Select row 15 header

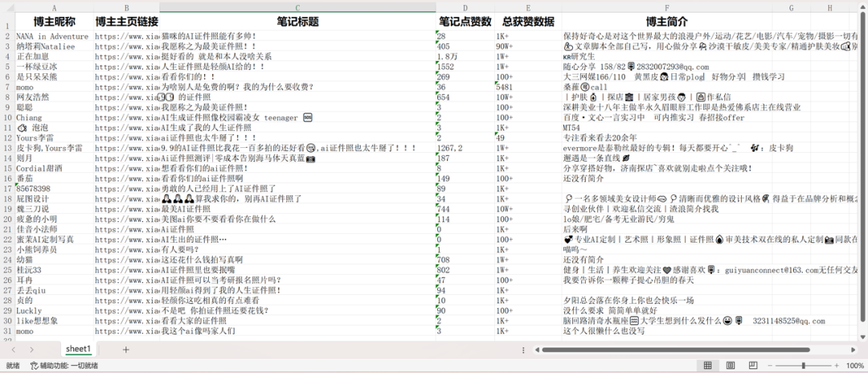(x=8, y=168)
